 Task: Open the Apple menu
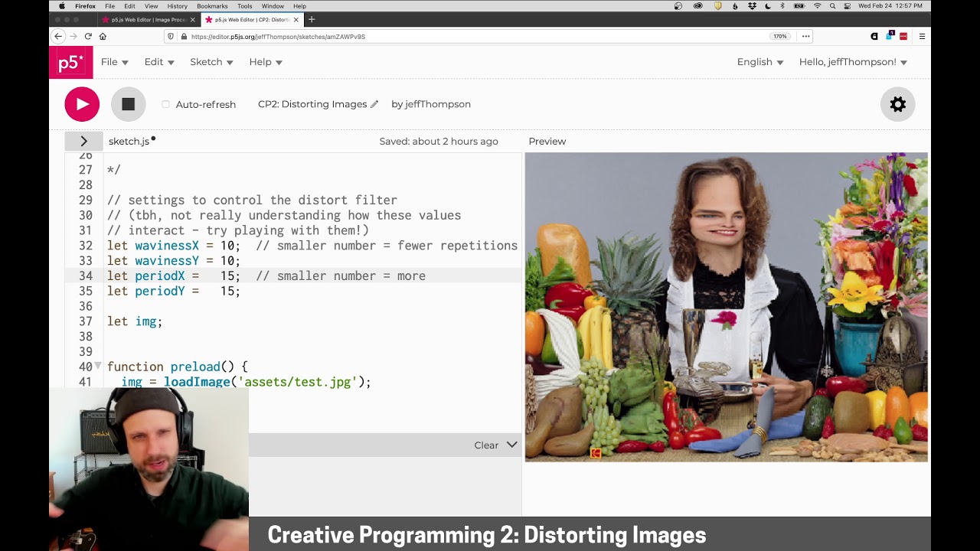[x=62, y=6]
